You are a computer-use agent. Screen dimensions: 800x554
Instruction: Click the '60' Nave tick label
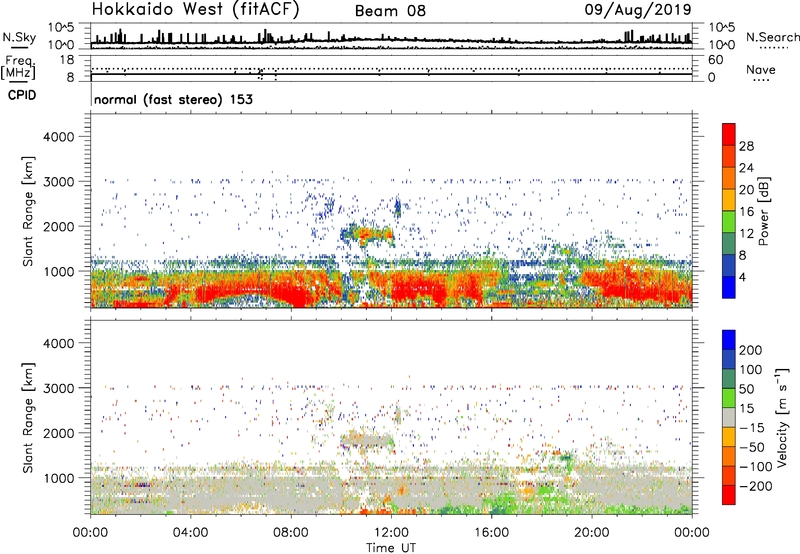pyautogui.click(x=715, y=60)
